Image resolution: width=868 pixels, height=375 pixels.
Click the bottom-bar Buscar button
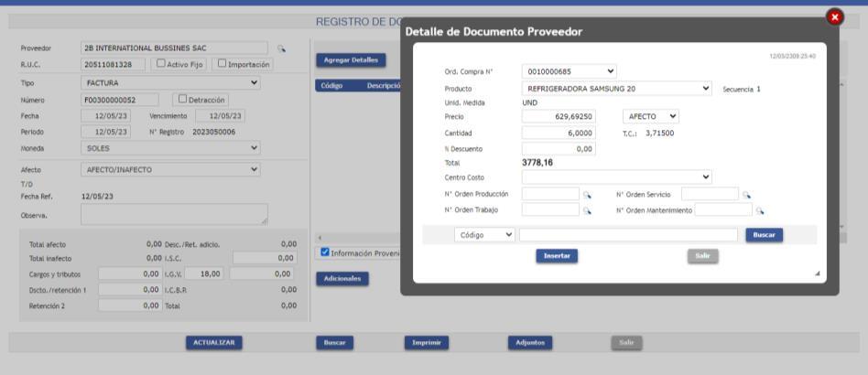coord(334,343)
